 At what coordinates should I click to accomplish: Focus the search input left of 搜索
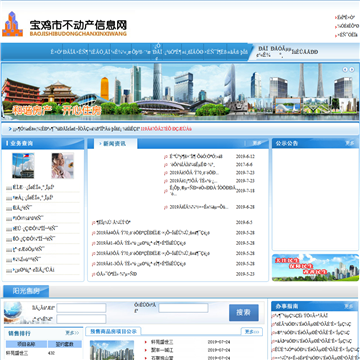pos(183,308)
